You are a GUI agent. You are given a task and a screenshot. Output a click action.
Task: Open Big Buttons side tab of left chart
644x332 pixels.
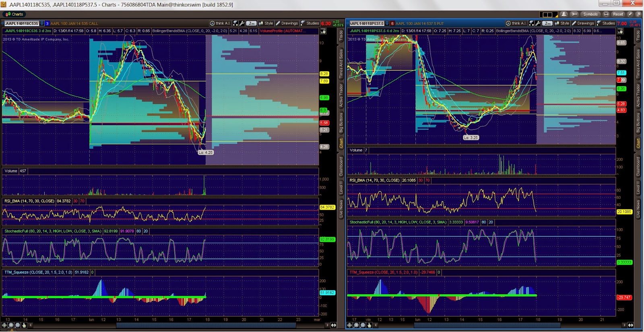pyautogui.click(x=341, y=123)
